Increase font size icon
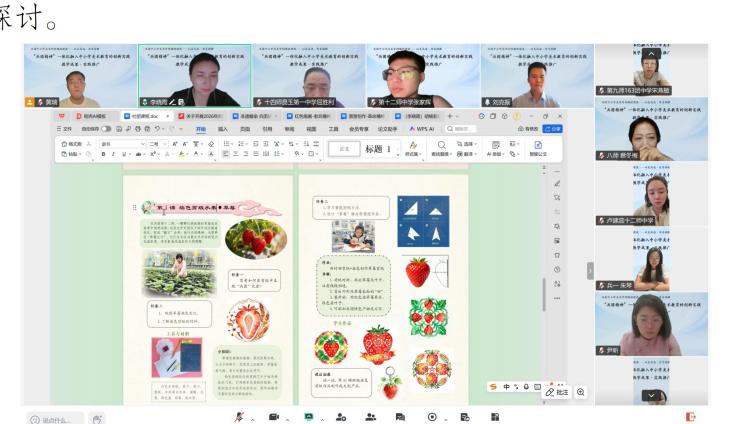This screenshot has height=424, width=754. click(175, 144)
